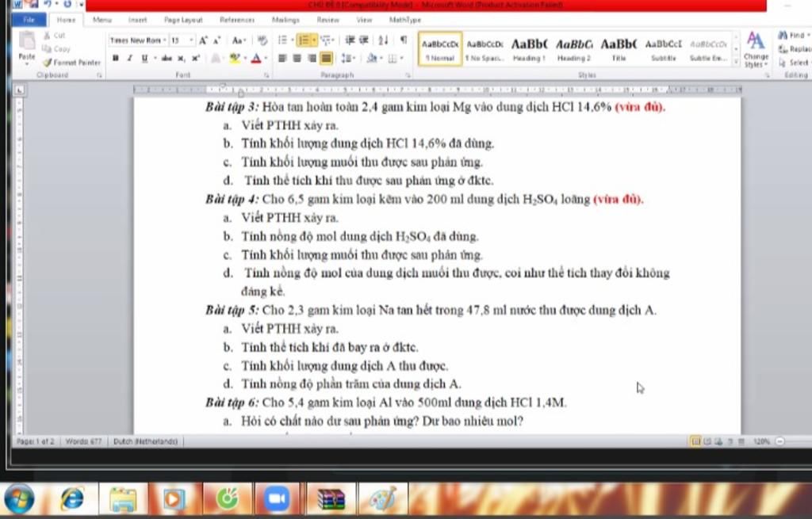Open the File tab
This screenshot has width=812, height=519.
coord(29,20)
